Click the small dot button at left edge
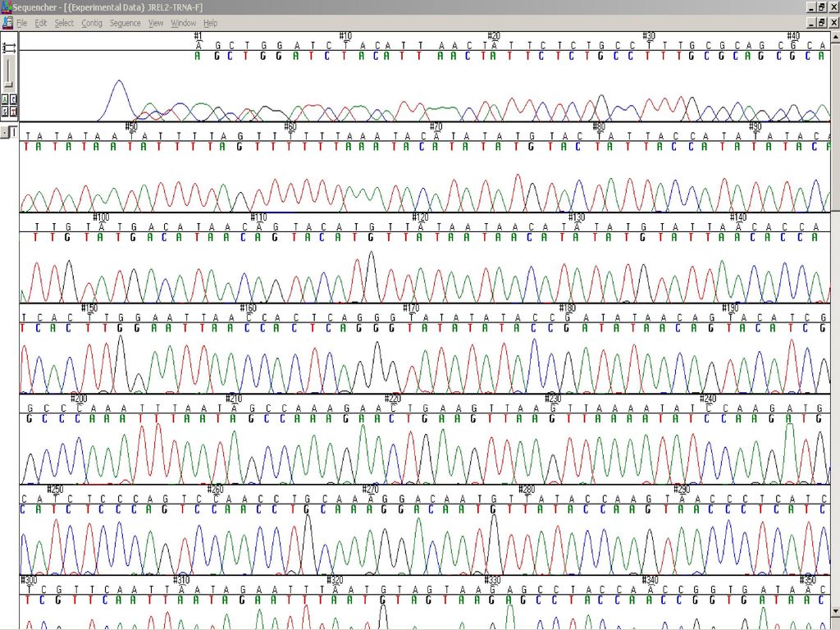The width and height of the screenshot is (840, 630). tap(4, 132)
